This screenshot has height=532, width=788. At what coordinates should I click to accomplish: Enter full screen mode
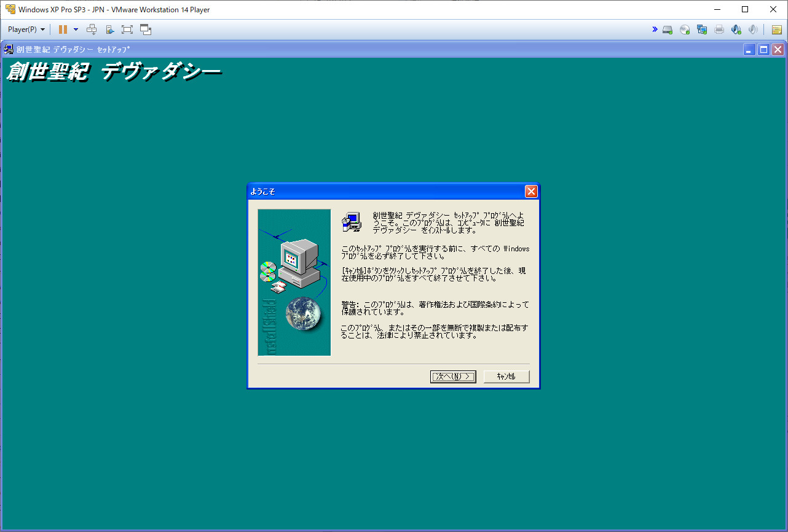click(127, 29)
